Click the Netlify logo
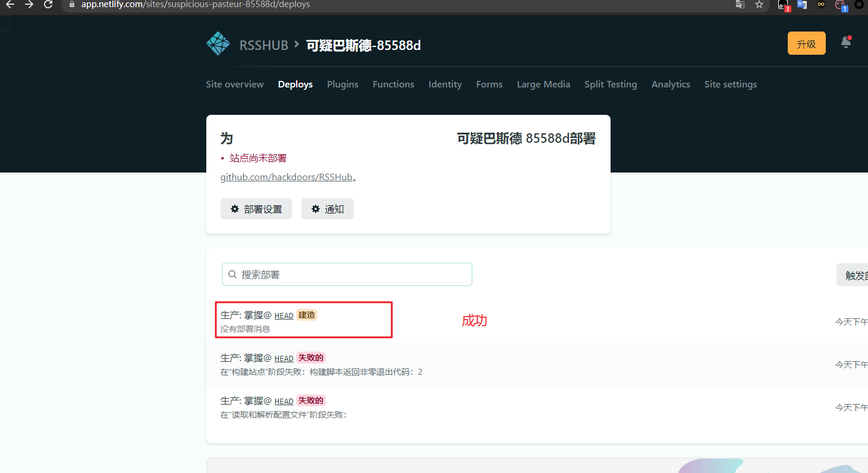The width and height of the screenshot is (868, 473). click(x=218, y=43)
